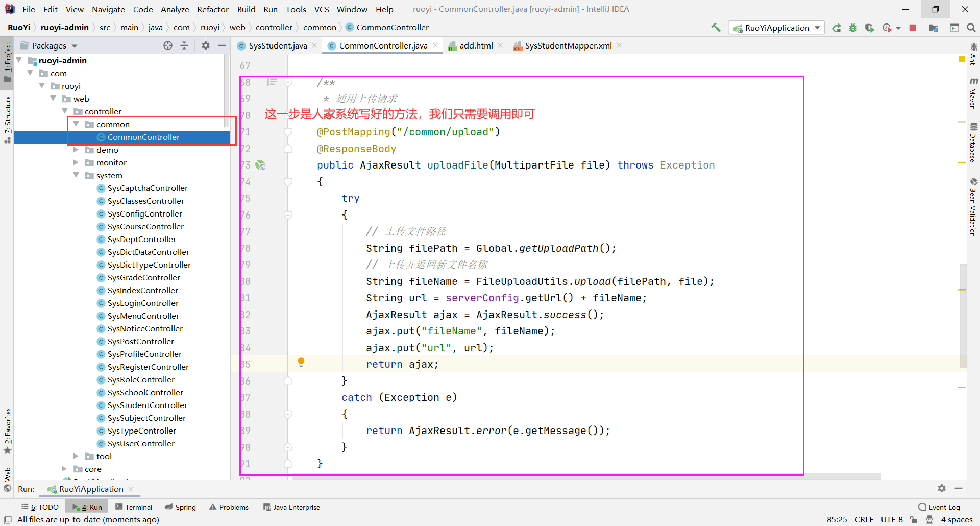This screenshot has width=980, height=526.
Task: Collapse the common package folder
Action: click(x=76, y=124)
